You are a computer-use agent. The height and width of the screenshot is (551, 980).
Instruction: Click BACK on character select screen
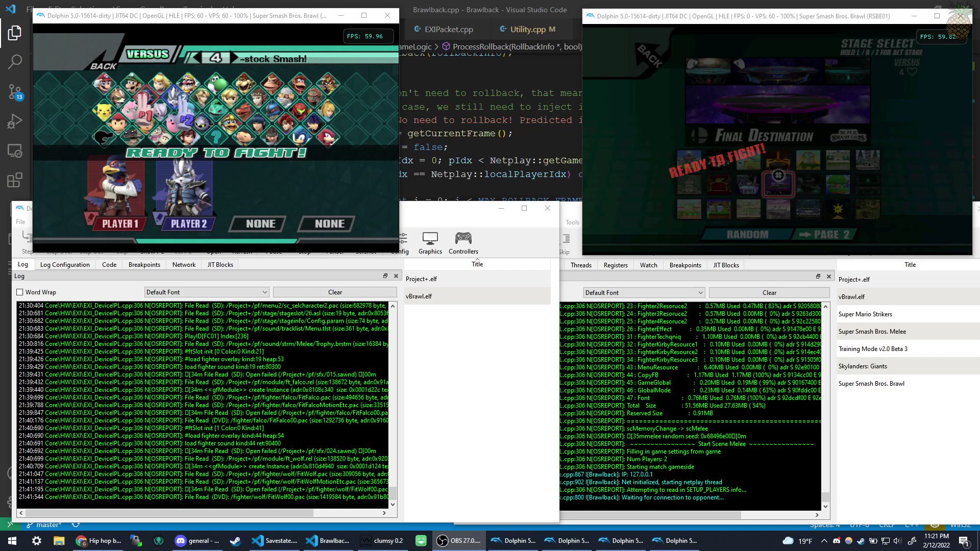tap(104, 66)
